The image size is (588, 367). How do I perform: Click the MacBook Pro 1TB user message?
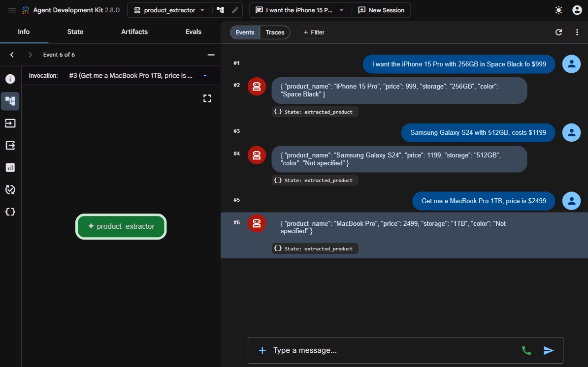pos(484,201)
